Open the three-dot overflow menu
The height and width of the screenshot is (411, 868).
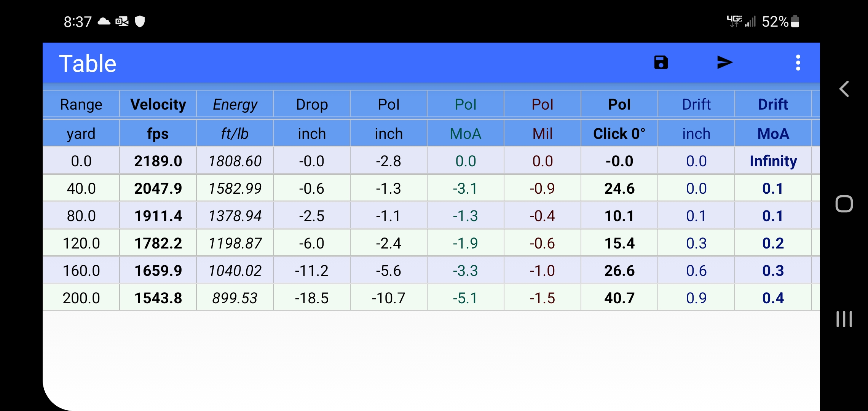click(x=798, y=62)
